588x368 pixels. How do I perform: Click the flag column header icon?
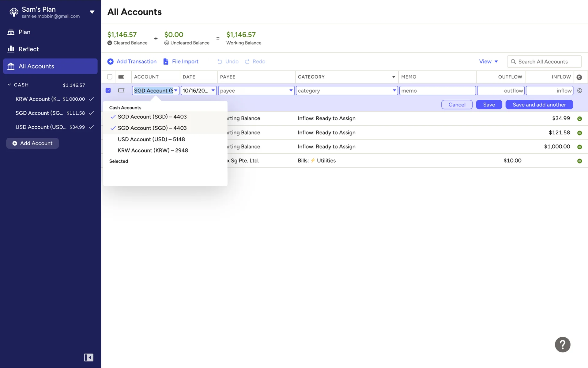pos(121,77)
